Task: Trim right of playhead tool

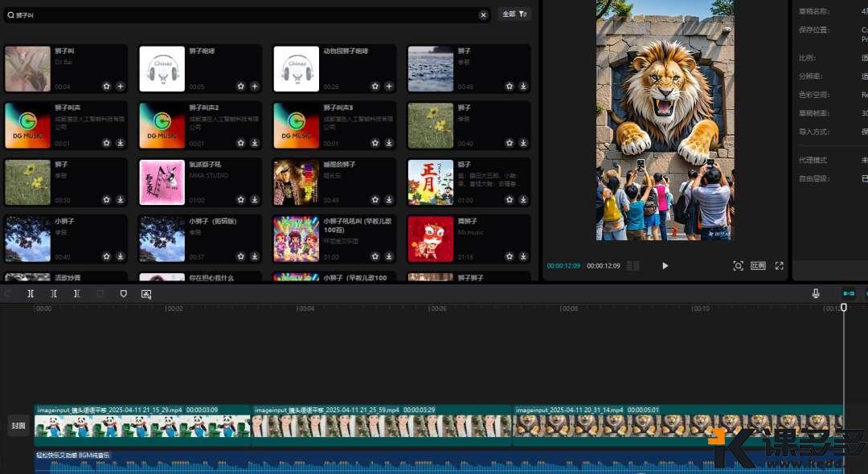Action: [x=76, y=294]
